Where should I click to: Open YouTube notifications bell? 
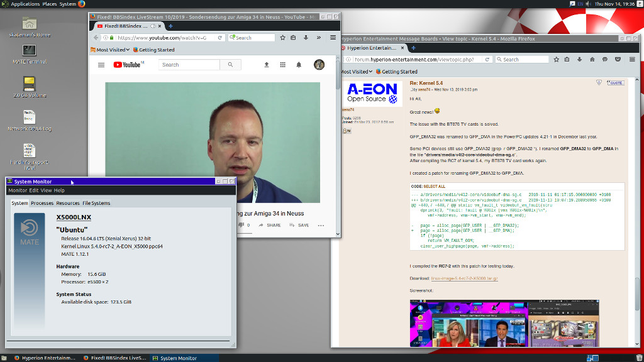[x=299, y=65]
